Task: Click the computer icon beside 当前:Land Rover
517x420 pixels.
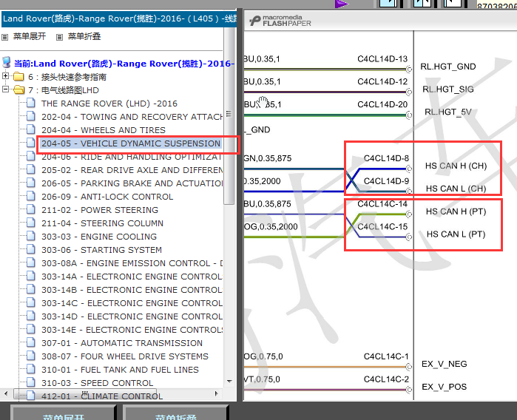Action: [x=7, y=62]
